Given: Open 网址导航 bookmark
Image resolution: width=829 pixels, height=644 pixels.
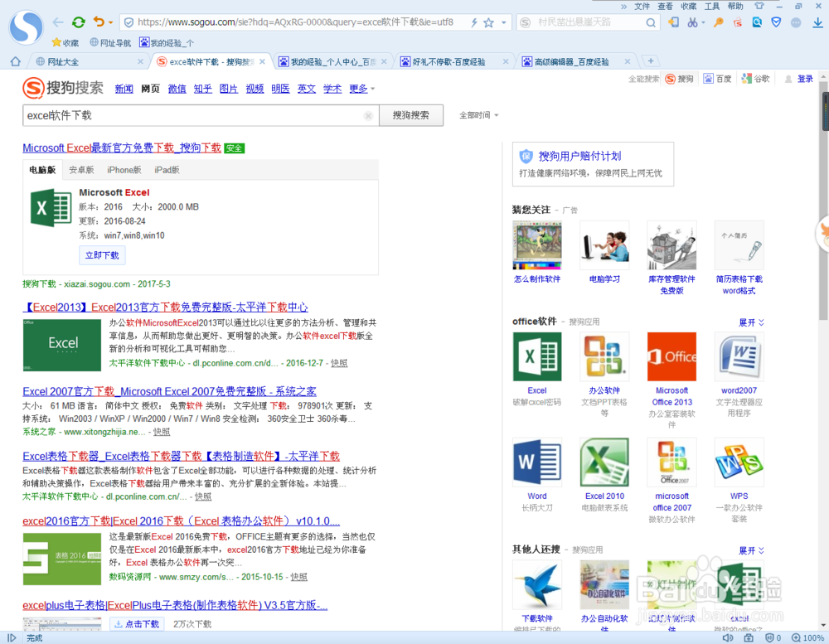Looking at the screenshot, I should click(110, 42).
